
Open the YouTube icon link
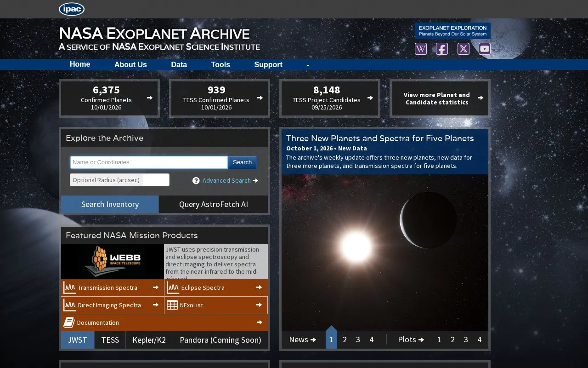pyautogui.click(x=485, y=49)
